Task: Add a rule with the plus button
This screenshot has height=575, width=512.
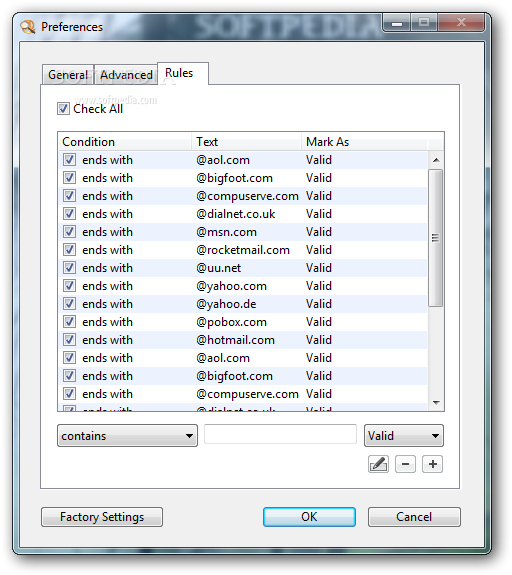Action: (x=432, y=464)
